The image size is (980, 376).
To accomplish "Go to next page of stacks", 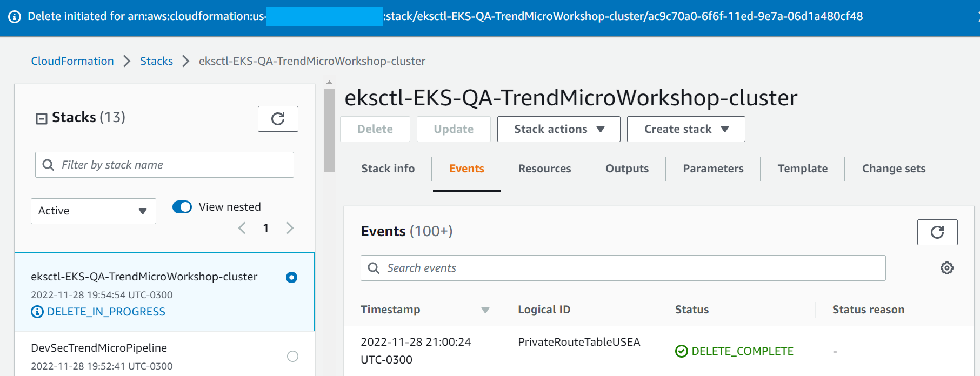I will pyautogui.click(x=290, y=228).
